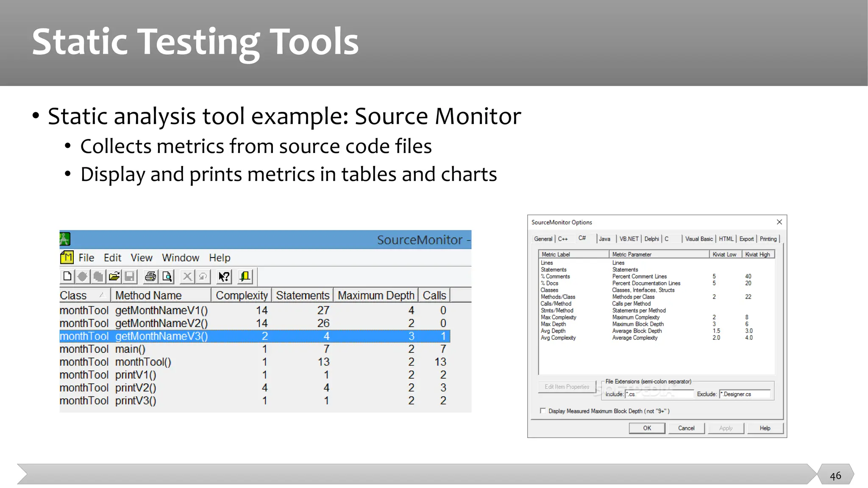The width and height of the screenshot is (868, 488).
Task: Switch to the Printing tab
Action: click(768, 239)
